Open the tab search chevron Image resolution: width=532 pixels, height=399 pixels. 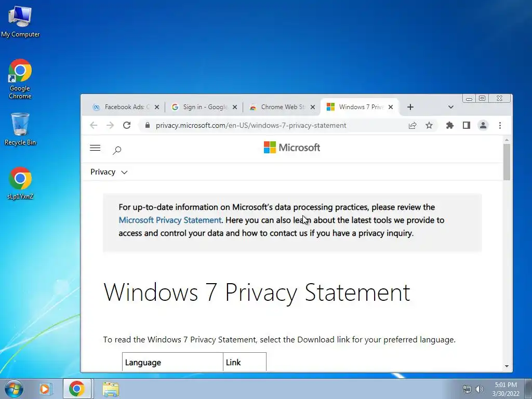pyautogui.click(x=450, y=107)
